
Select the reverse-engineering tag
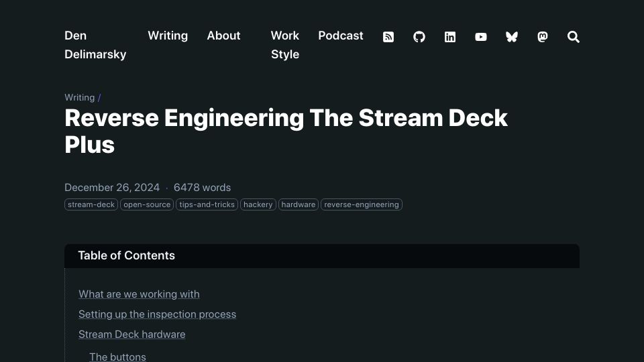[362, 204]
